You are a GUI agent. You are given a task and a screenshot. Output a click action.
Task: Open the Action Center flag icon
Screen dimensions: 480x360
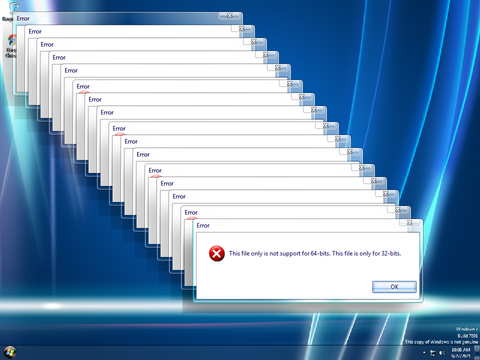[433, 353]
